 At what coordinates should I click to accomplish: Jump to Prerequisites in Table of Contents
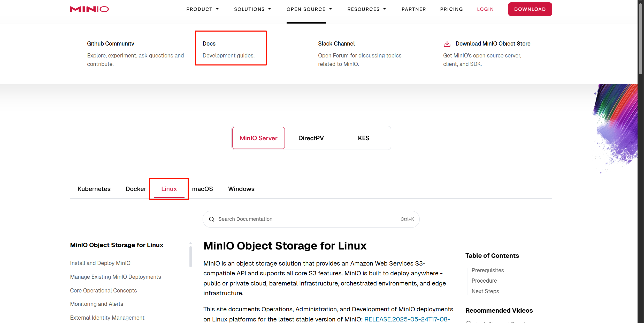tap(488, 270)
